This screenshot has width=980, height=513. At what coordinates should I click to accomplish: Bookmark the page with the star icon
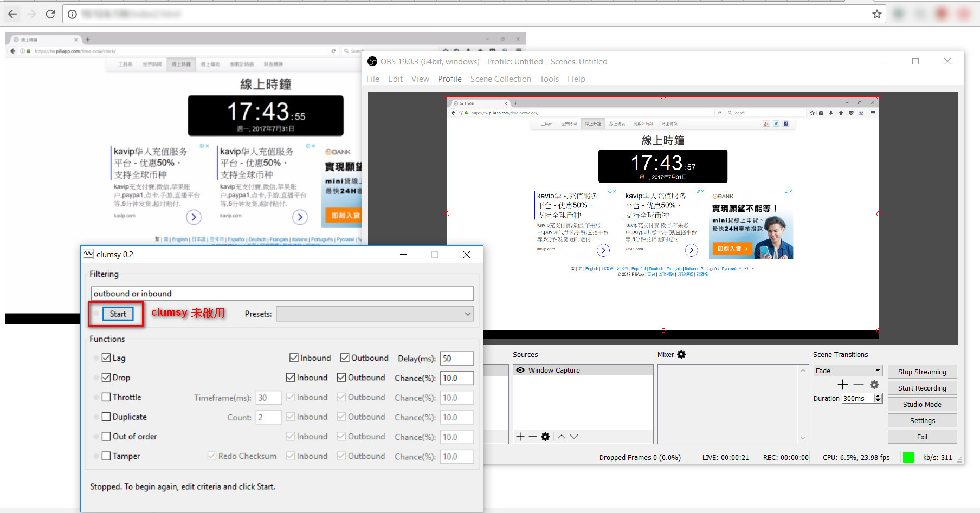pyautogui.click(x=876, y=14)
